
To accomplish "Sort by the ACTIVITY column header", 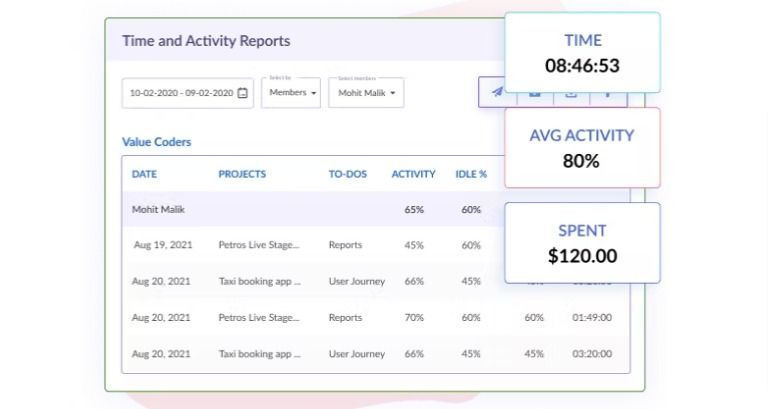I will (x=413, y=174).
